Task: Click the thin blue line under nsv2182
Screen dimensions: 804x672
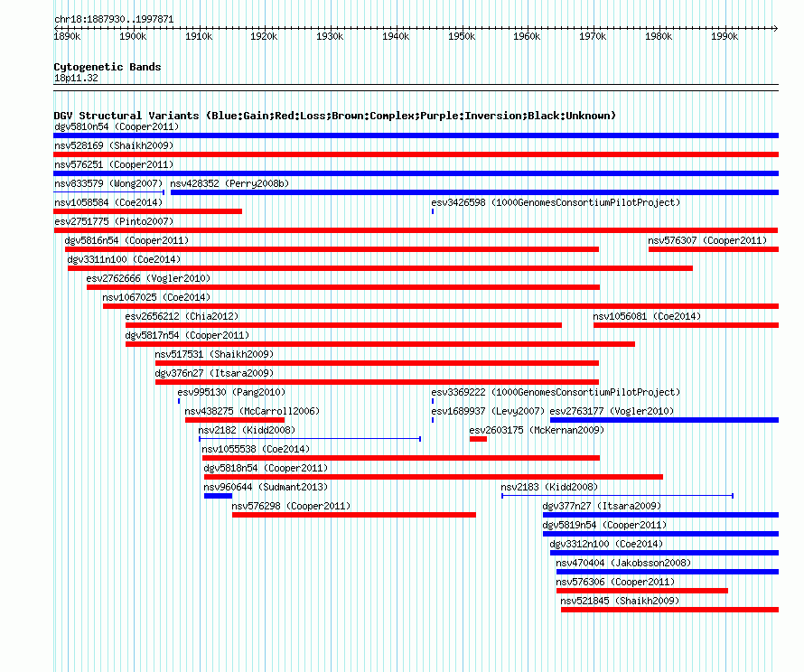Action: [310, 439]
